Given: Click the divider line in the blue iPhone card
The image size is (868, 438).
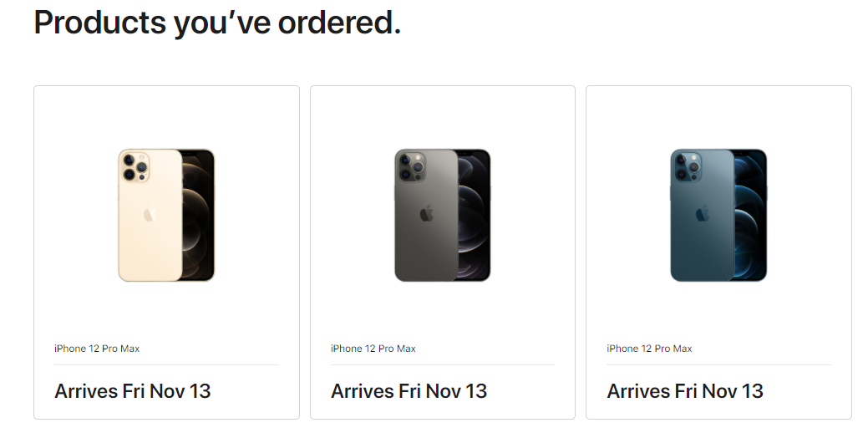Looking at the screenshot, I should point(718,364).
